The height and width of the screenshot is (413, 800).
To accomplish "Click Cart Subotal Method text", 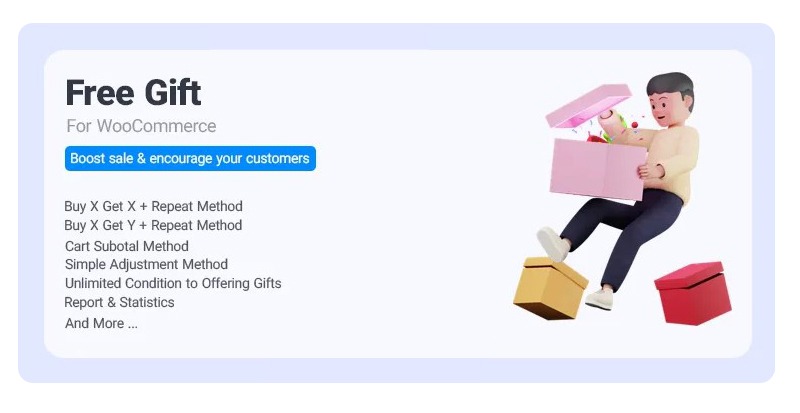I will point(127,246).
